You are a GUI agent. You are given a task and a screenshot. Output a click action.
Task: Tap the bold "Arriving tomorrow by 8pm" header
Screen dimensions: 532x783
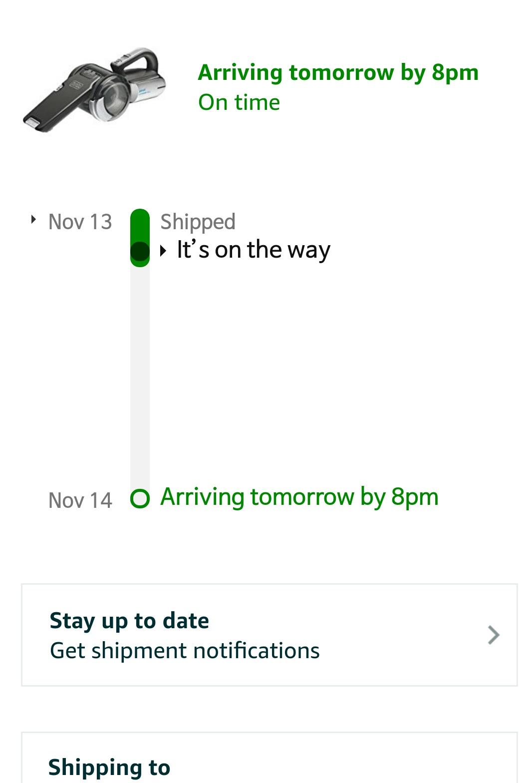tap(338, 72)
